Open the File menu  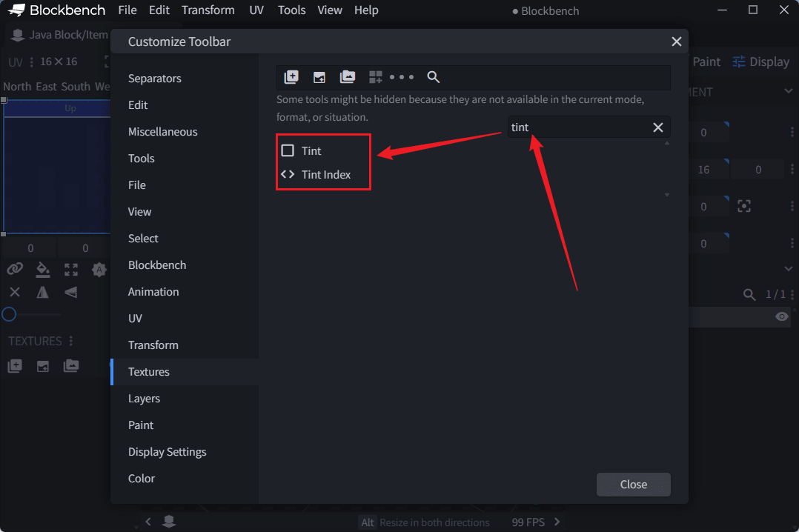127,10
